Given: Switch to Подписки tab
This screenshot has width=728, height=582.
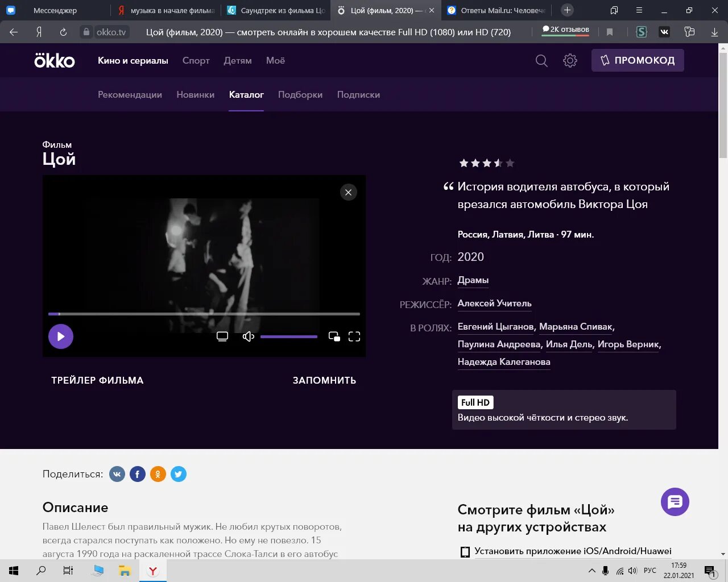Looking at the screenshot, I should 358,94.
